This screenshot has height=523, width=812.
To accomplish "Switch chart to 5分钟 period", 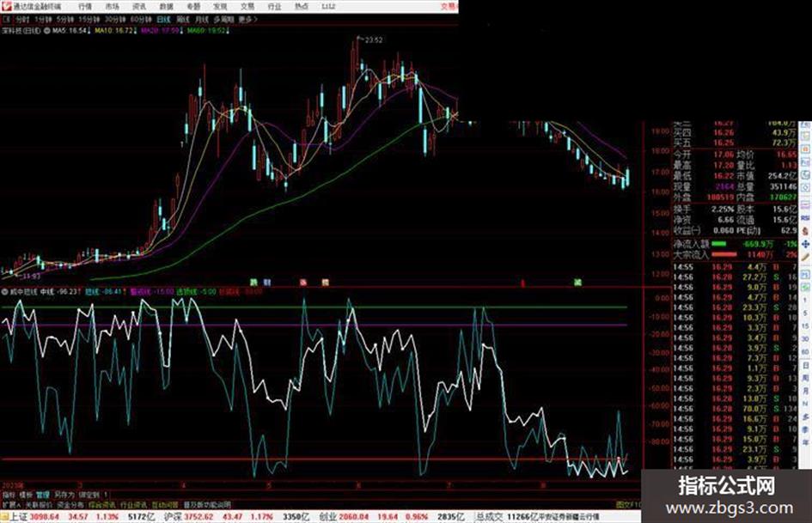I will tap(65, 19).
